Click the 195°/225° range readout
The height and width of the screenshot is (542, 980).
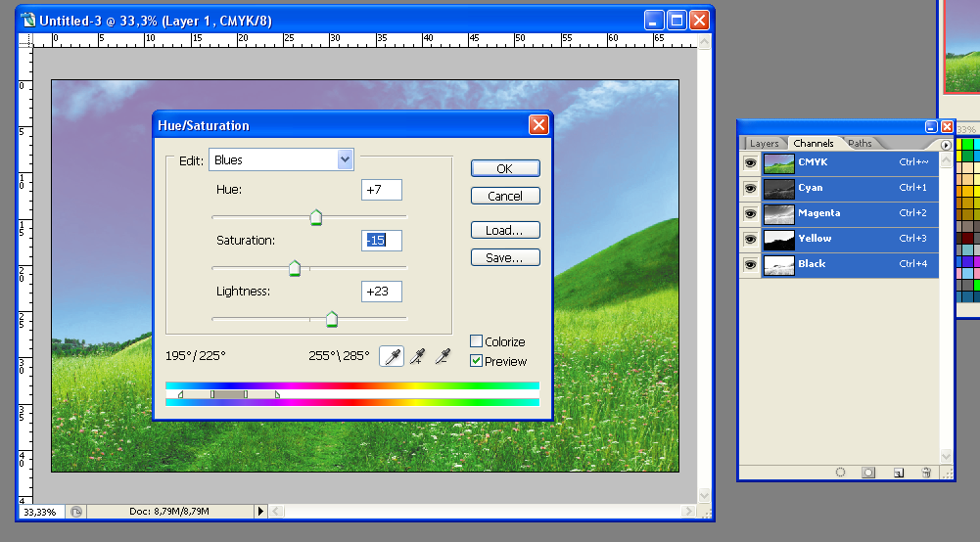(x=196, y=356)
